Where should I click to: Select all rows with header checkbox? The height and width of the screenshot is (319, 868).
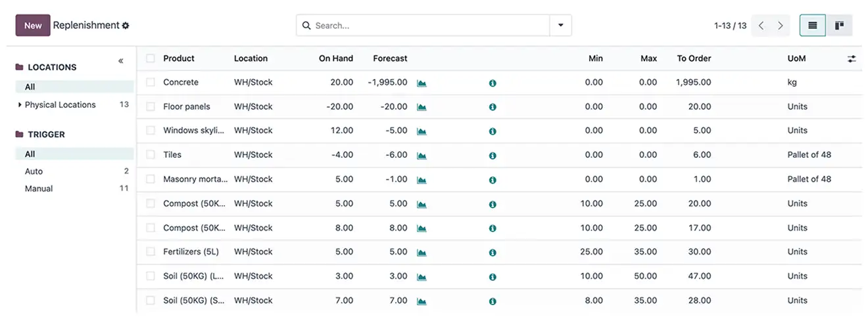(x=151, y=59)
